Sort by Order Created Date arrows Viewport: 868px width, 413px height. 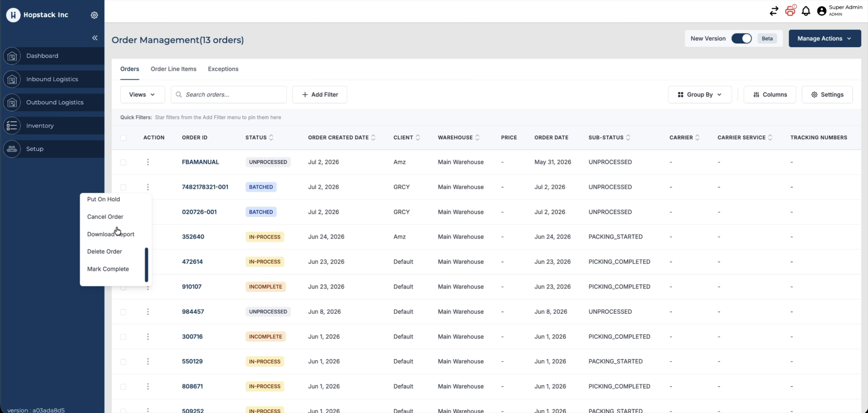tap(373, 138)
